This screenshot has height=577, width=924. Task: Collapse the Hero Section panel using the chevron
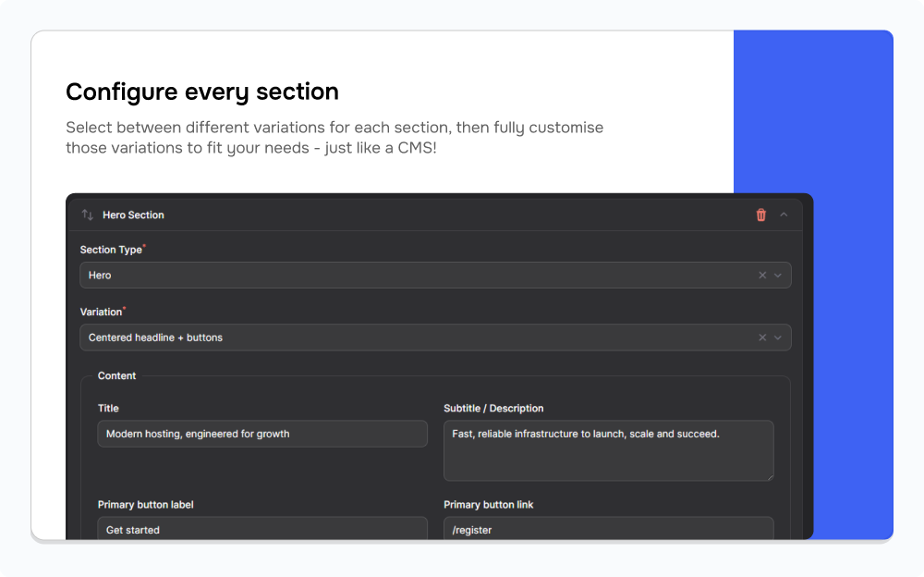[x=784, y=215]
